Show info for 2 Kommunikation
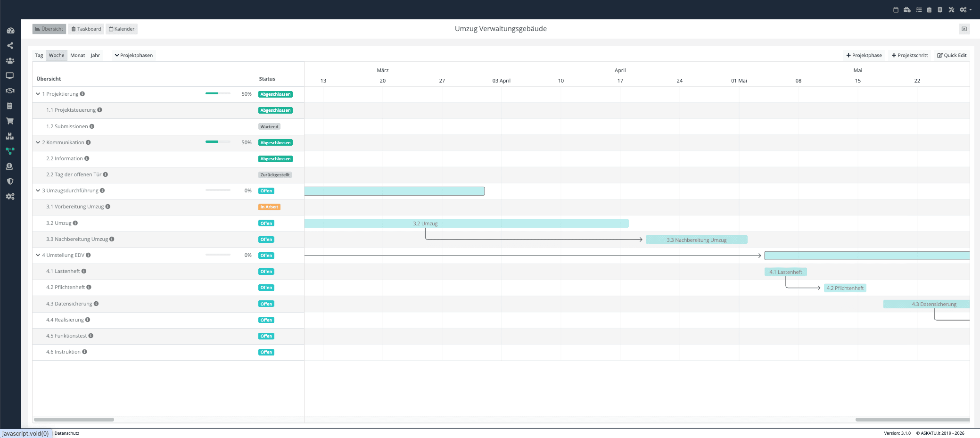Image resolution: width=980 pixels, height=438 pixels. pos(88,142)
